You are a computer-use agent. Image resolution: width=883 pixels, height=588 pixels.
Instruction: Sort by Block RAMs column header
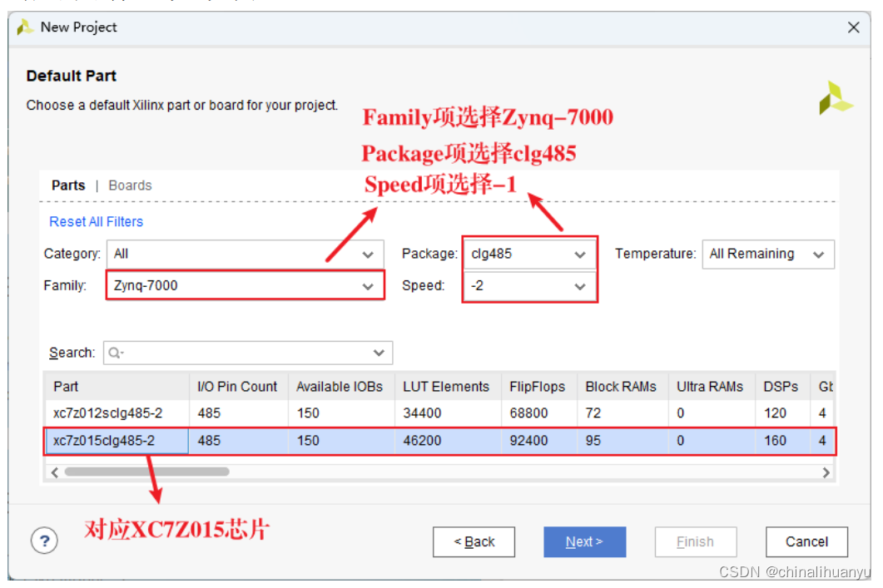pos(623,387)
